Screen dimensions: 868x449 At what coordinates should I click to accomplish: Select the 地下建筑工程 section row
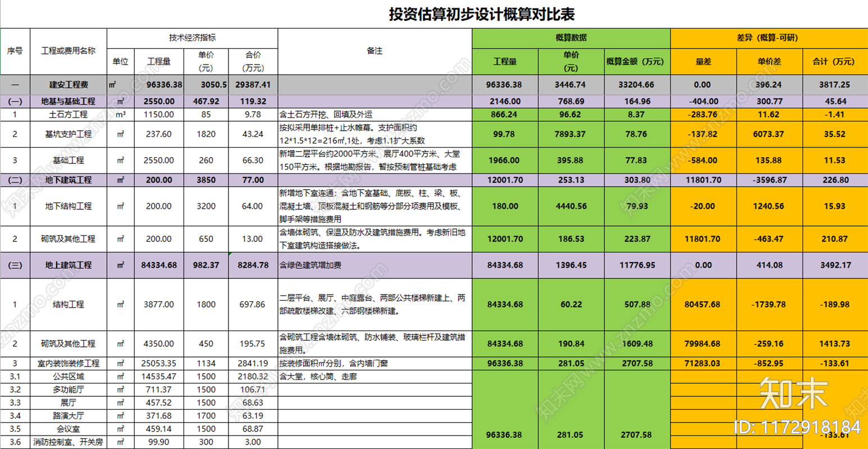coord(433,180)
